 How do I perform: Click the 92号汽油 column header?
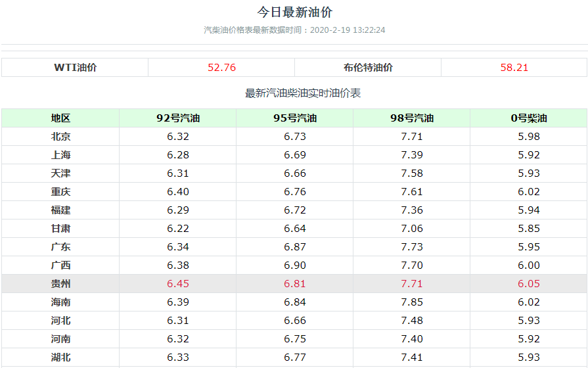[177, 118]
